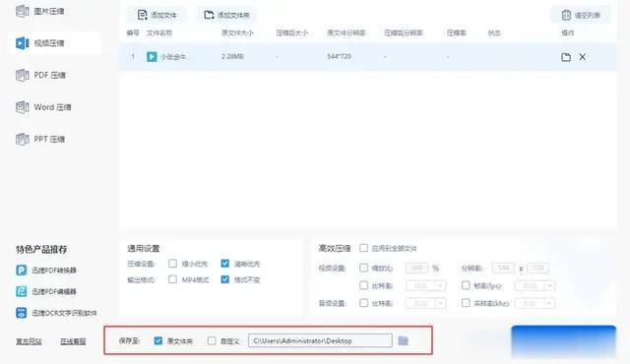The height and width of the screenshot is (364, 630).
Task: Click the 添加文件 add file button
Action: [157, 16]
